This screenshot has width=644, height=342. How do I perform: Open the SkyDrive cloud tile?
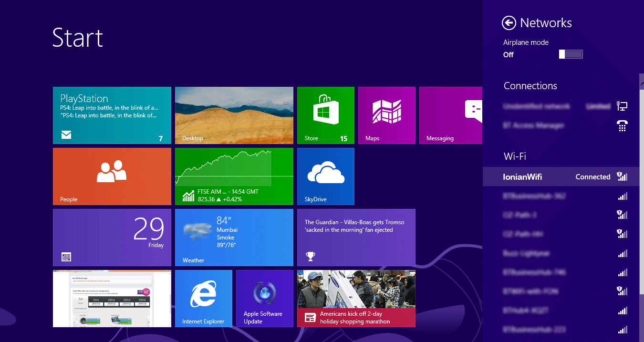326,176
